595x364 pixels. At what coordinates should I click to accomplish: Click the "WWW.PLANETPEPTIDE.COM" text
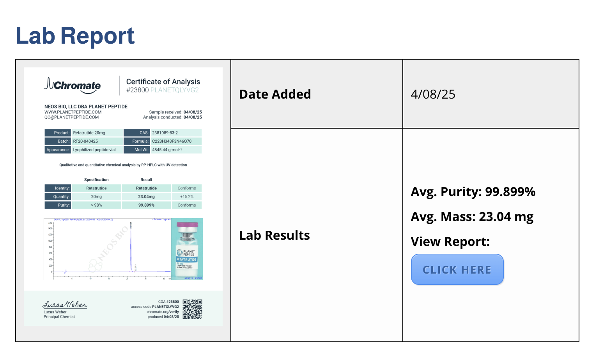[x=73, y=112]
